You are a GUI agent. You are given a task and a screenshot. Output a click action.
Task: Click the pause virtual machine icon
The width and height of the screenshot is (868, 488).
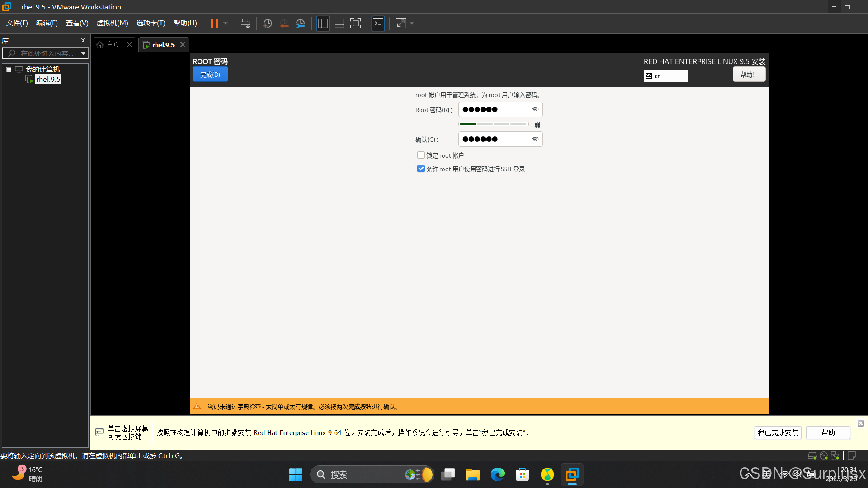214,23
